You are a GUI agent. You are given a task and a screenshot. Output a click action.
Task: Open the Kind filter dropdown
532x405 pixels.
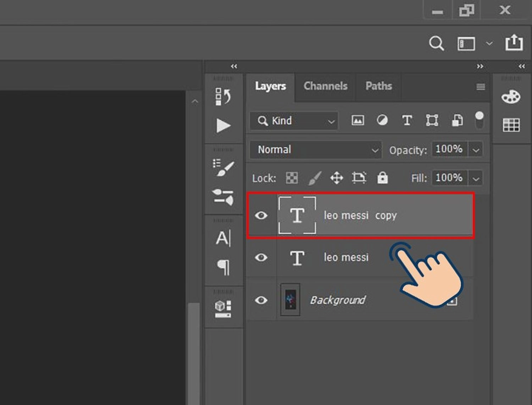click(x=294, y=121)
